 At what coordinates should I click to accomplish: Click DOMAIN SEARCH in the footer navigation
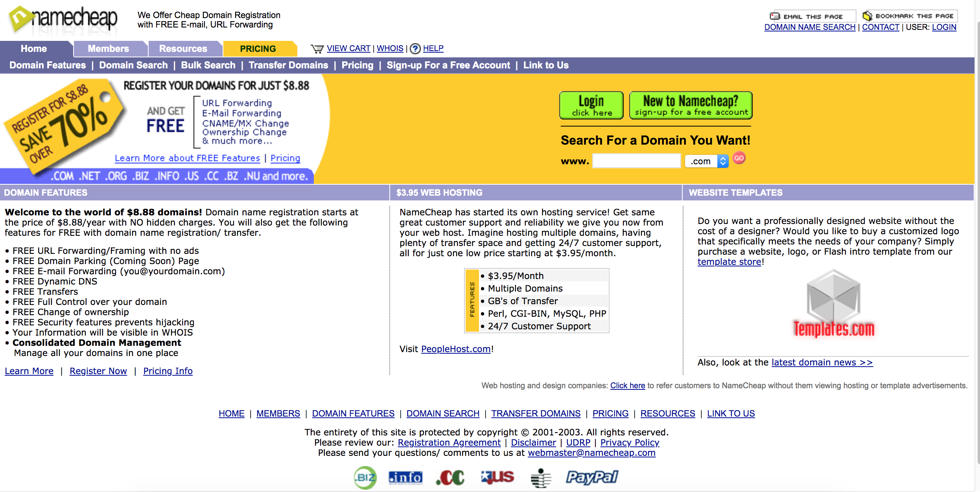click(443, 413)
